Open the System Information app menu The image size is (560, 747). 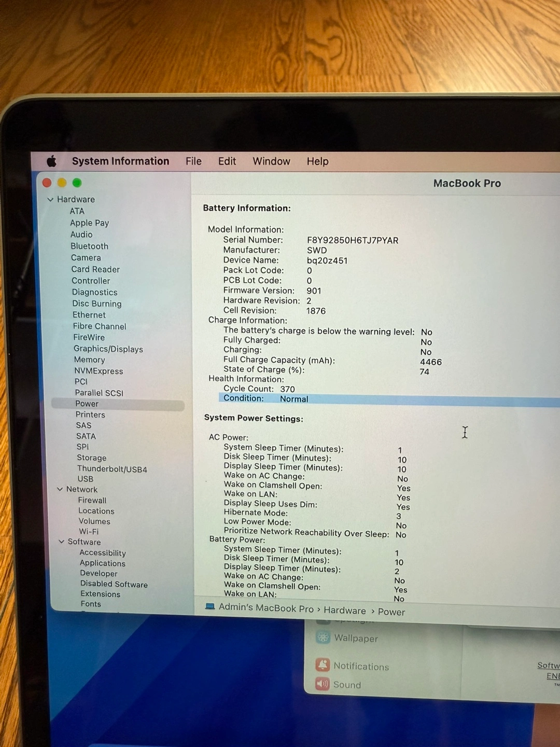[121, 161]
